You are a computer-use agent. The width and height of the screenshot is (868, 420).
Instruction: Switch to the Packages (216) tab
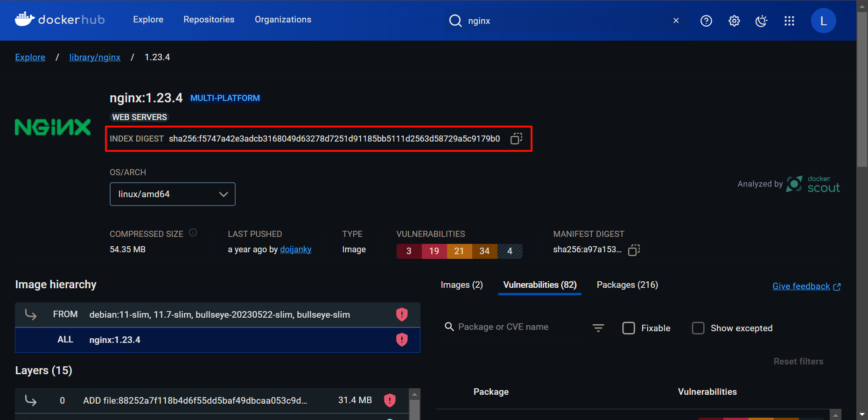coord(627,285)
